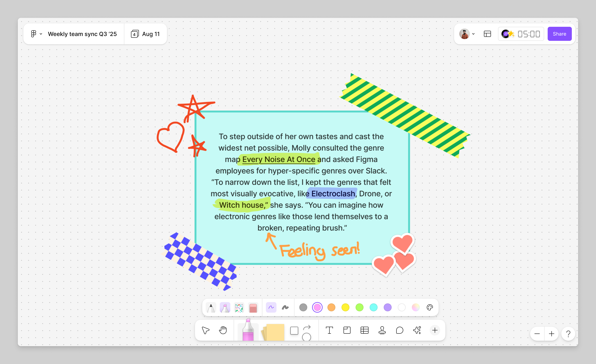This screenshot has width=596, height=364.
Task: Expand the main menu chevron beside Figma logo
Action: 41,34
